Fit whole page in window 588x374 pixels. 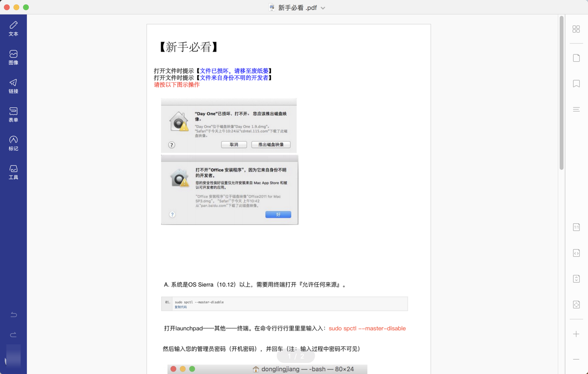pos(576,305)
